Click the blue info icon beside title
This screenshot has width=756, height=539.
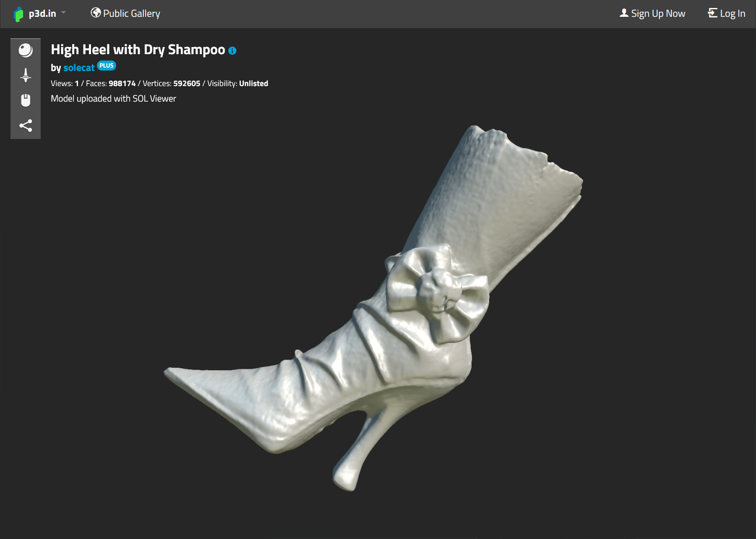pyautogui.click(x=232, y=51)
